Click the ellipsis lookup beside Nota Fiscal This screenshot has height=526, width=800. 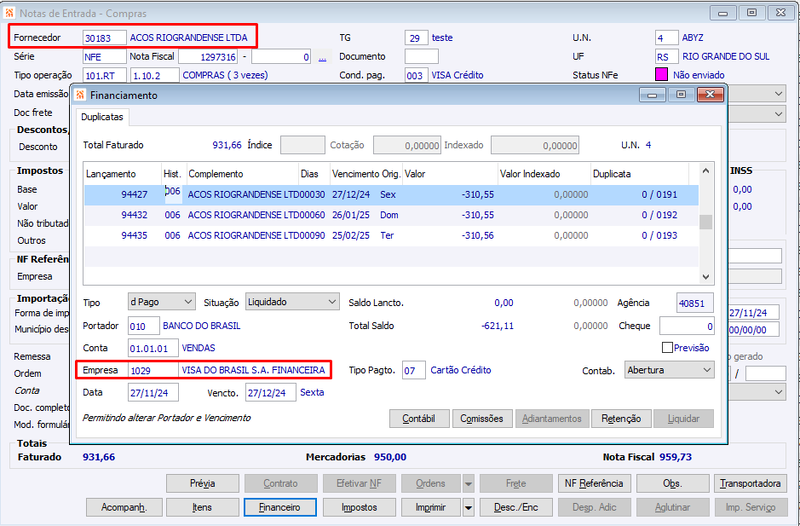pyautogui.click(x=322, y=57)
